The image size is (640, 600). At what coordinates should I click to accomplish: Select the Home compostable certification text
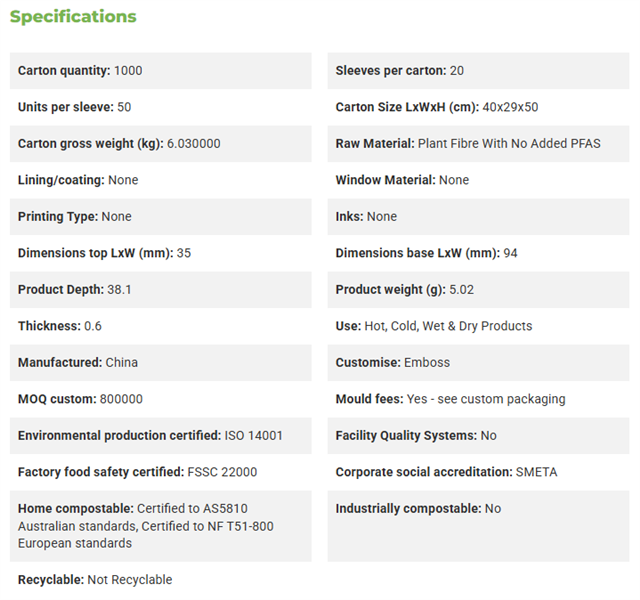point(145,526)
